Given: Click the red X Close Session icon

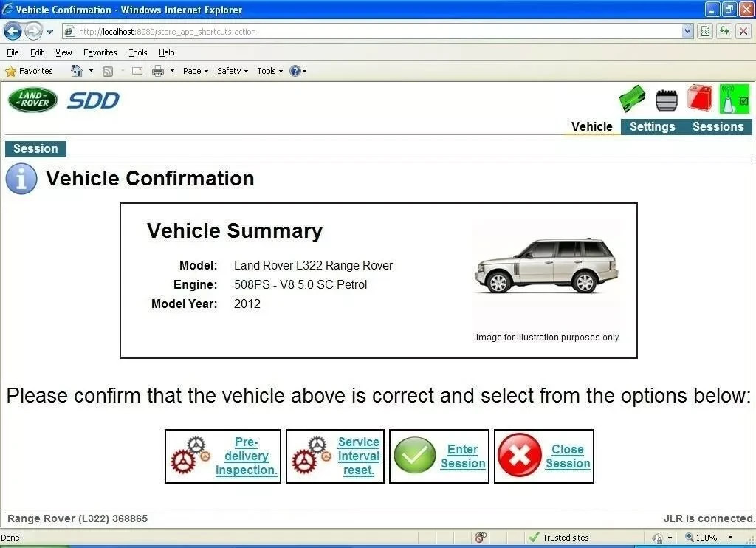Looking at the screenshot, I should [x=520, y=456].
